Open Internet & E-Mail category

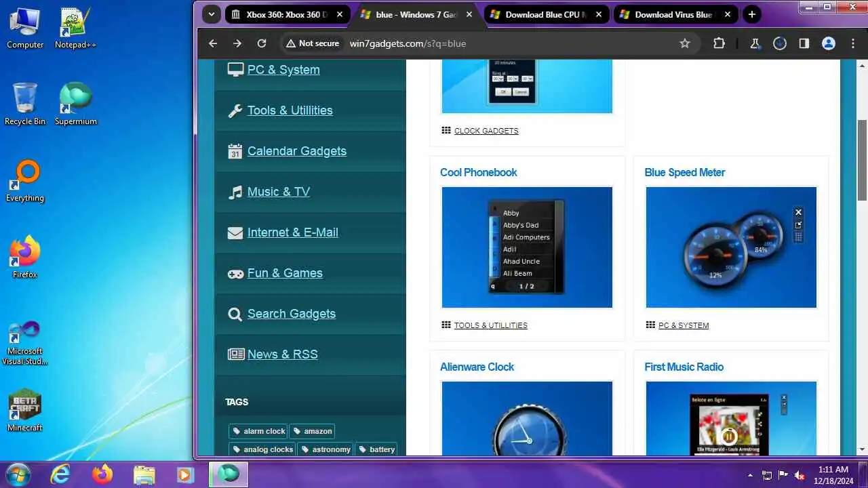293,232
